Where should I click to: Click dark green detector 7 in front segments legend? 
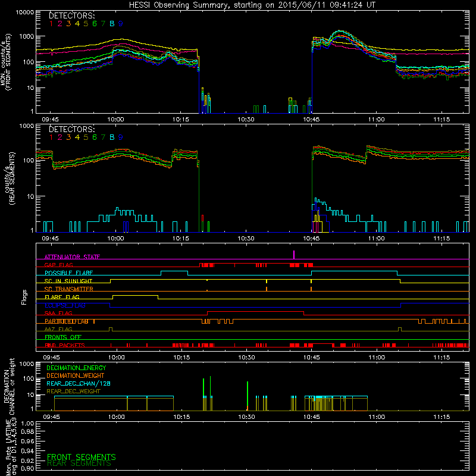tap(103, 24)
